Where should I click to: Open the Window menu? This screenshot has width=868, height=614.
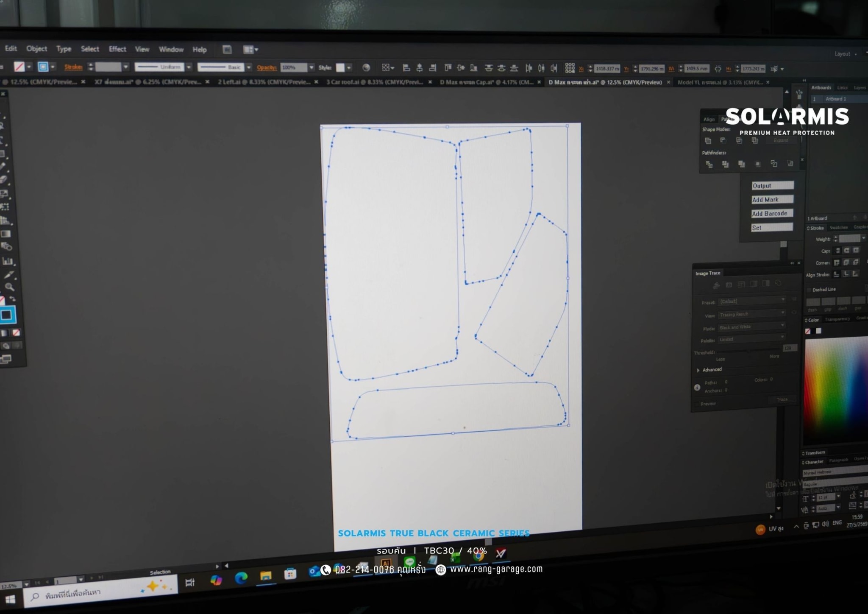coord(171,49)
